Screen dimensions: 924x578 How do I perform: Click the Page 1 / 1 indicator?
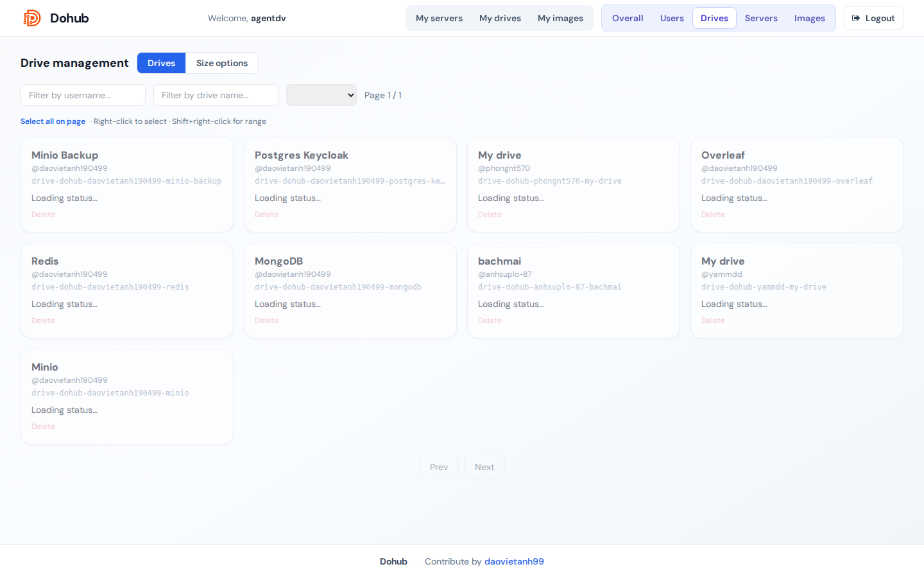click(383, 95)
